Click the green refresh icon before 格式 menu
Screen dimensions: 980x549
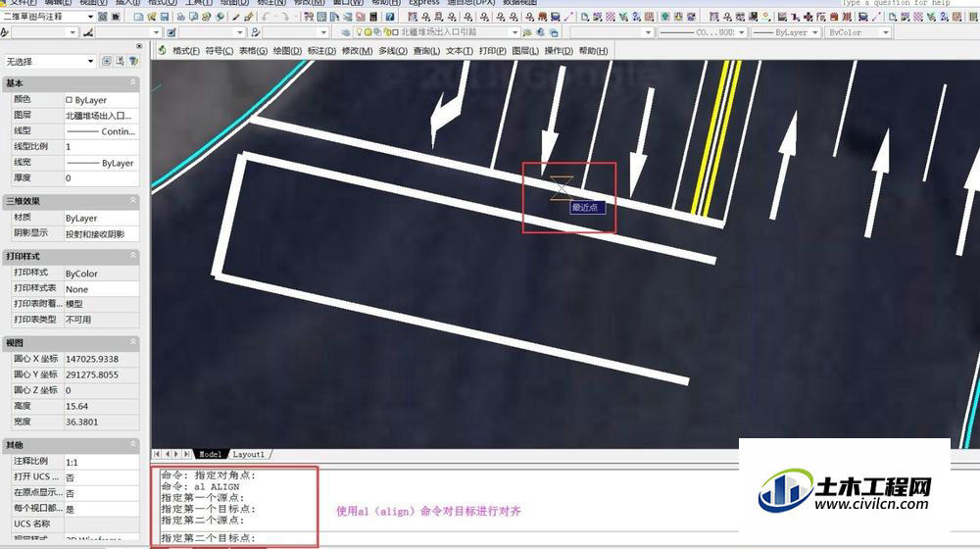pyautogui.click(x=162, y=50)
